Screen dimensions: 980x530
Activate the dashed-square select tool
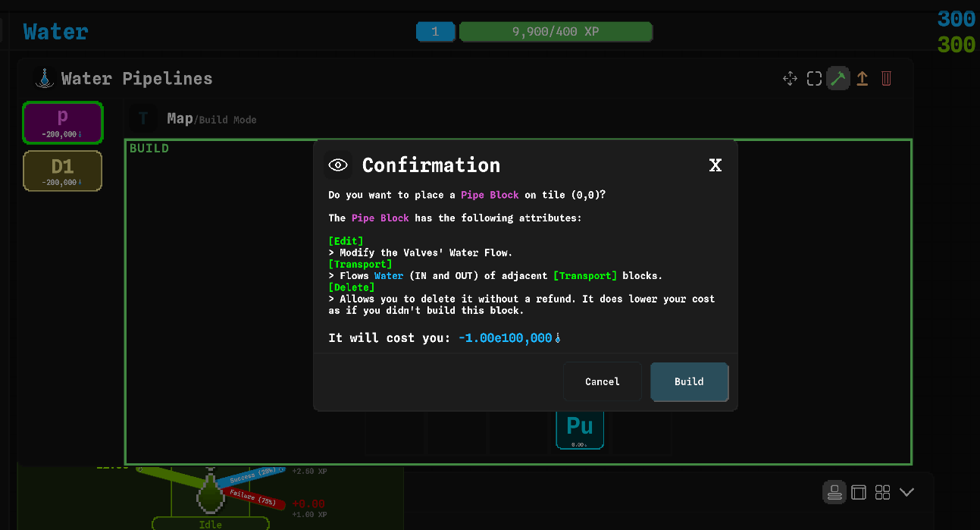click(814, 79)
